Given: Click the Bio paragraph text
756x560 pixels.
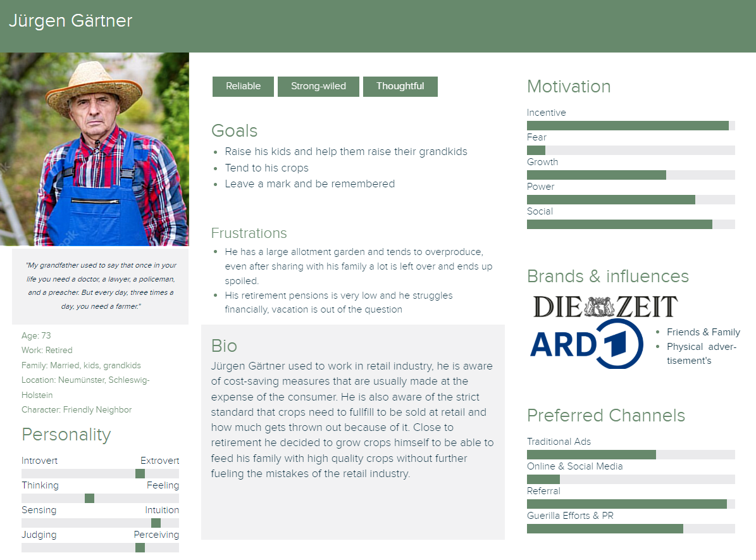Looking at the screenshot, I should 352,420.
